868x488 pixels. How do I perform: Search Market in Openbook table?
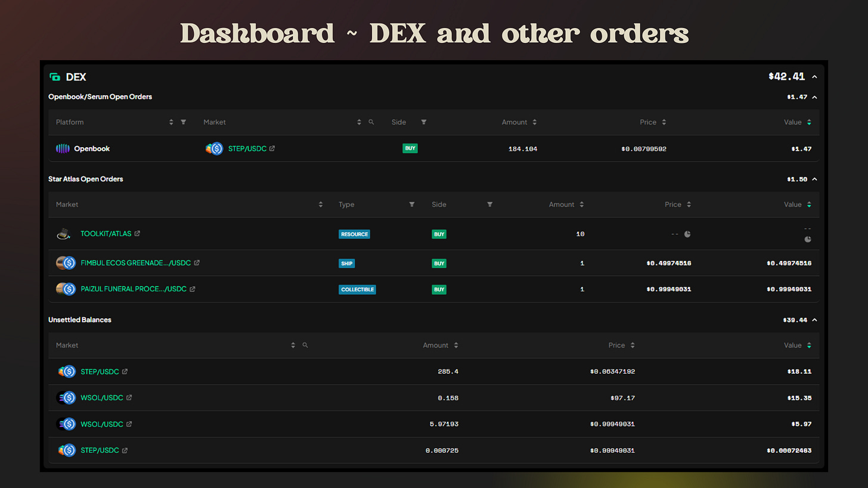371,122
